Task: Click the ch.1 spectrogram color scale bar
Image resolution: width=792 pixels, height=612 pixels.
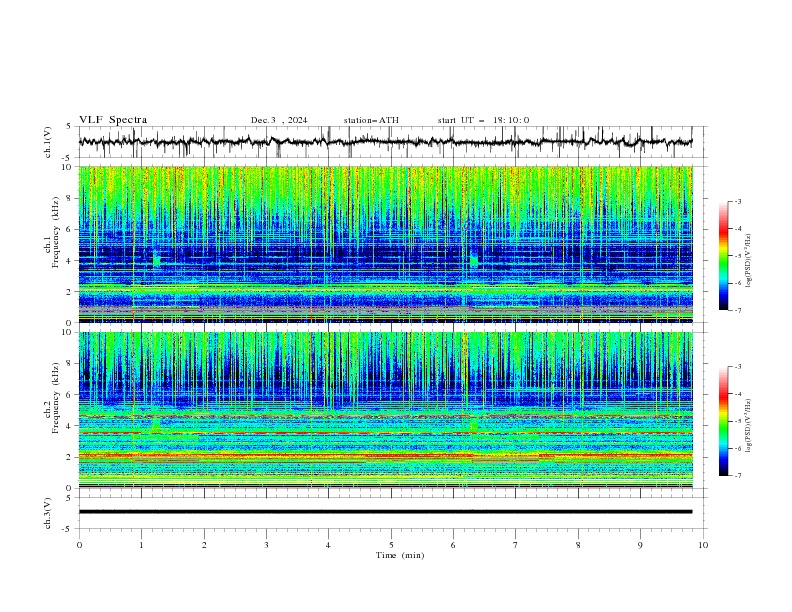Action: click(x=723, y=256)
